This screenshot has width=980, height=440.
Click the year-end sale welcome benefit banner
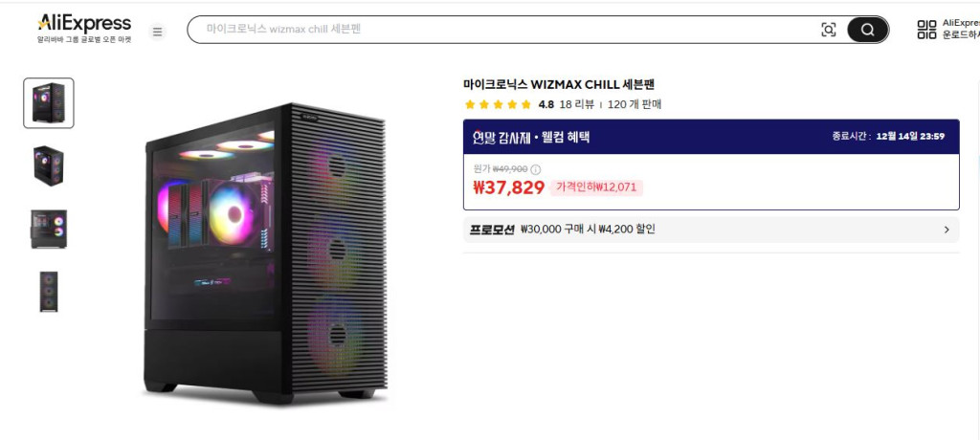[711, 137]
